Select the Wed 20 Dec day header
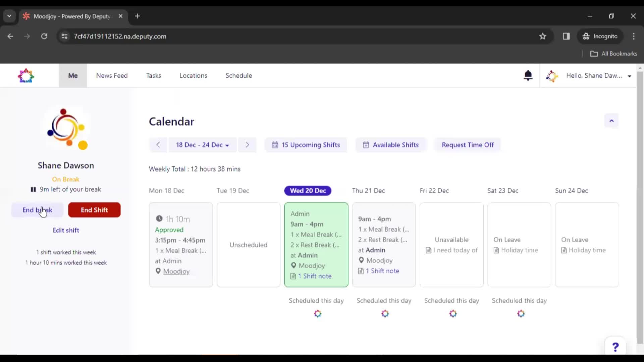Screen dimensions: 644x362 [x=308, y=191]
